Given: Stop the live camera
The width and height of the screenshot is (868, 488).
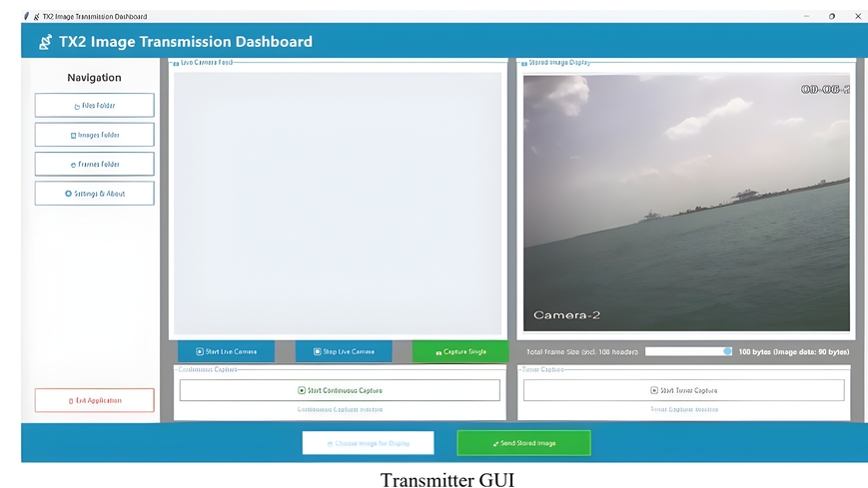Looking at the screenshot, I should [x=344, y=351].
